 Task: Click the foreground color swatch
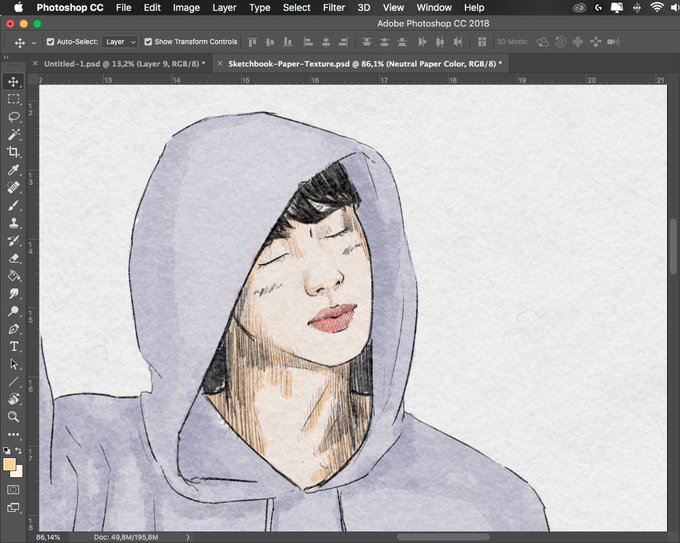click(9, 464)
